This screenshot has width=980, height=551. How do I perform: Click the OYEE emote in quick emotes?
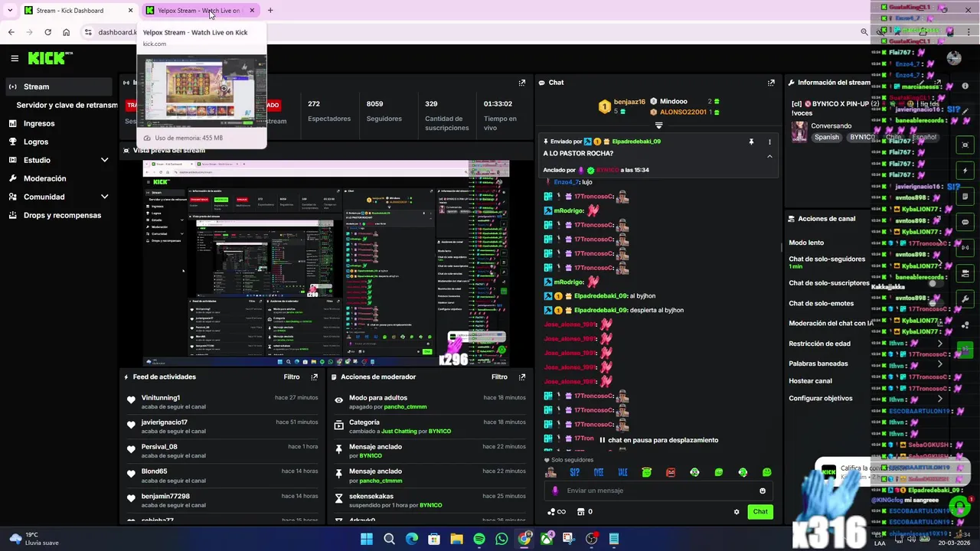[599, 472]
